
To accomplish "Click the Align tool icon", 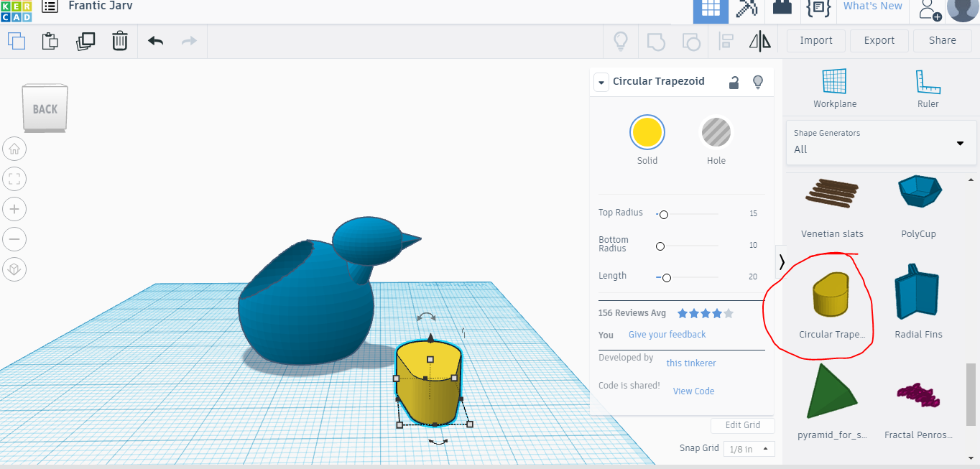I will point(726,41).
